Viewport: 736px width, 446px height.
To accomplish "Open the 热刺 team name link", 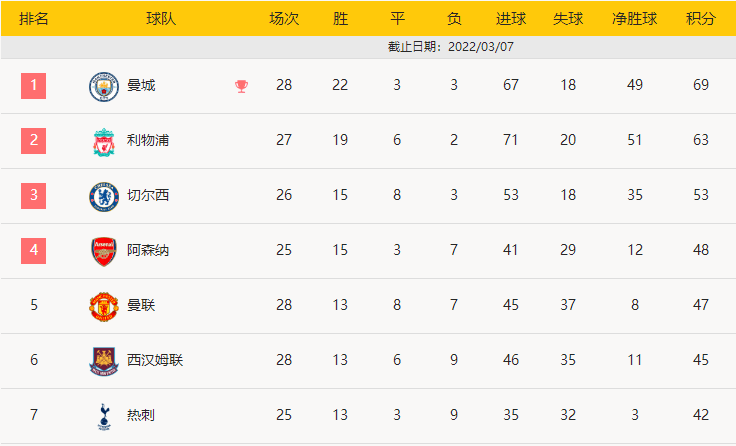I will [x=141, y=415].
